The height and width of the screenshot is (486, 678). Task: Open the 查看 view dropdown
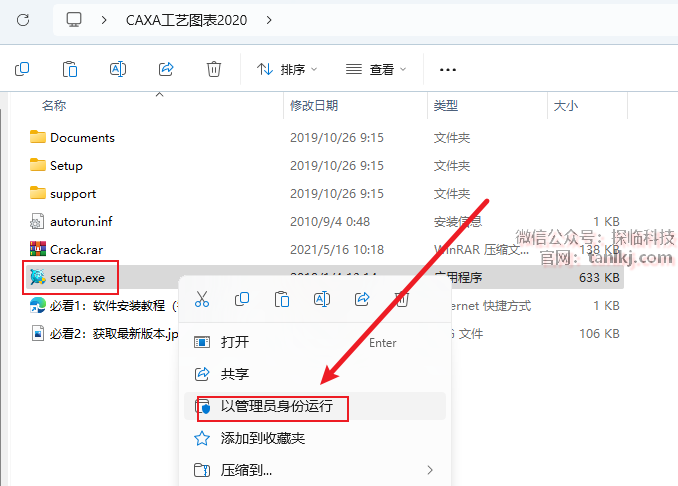[x=376, y=69]
